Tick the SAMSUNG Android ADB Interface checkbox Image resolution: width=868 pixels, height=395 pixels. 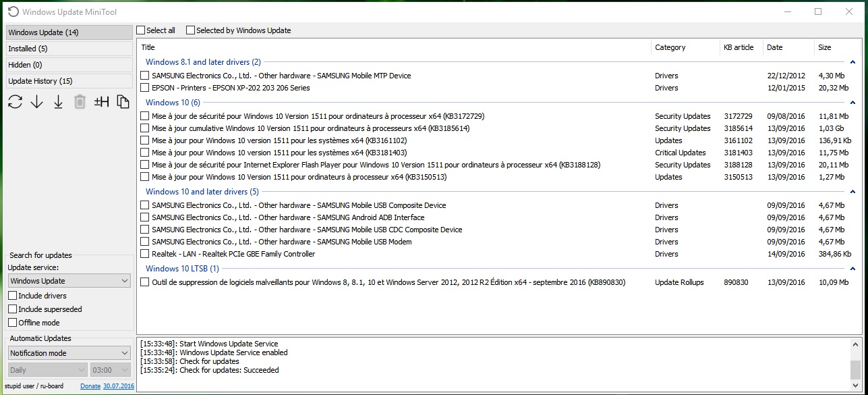(144, 217)
